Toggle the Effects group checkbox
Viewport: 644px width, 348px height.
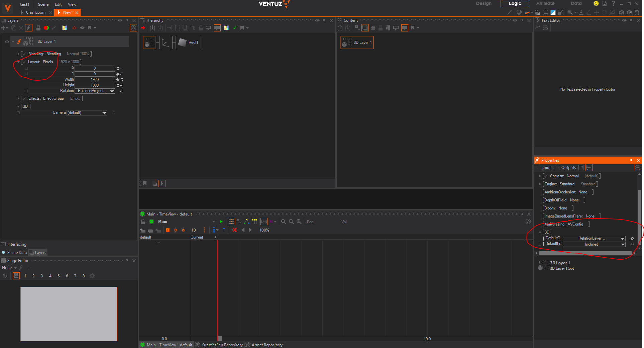[24, 98]
